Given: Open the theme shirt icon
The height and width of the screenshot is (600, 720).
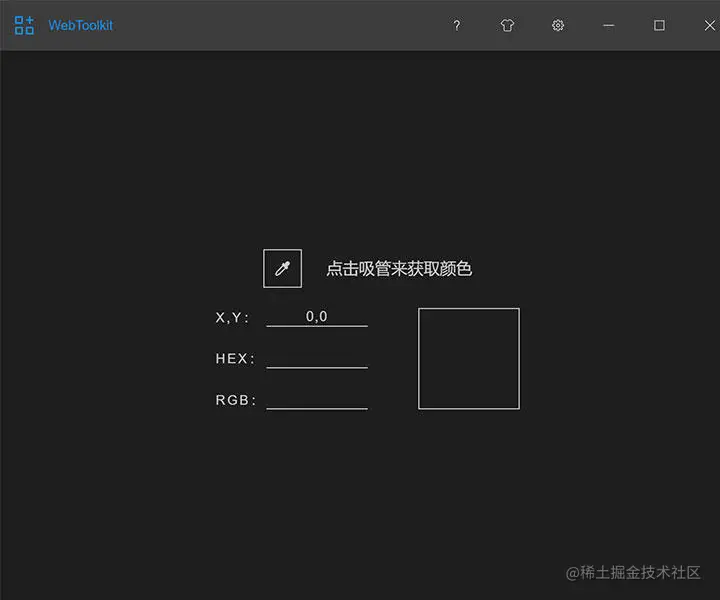Looking at the screenshot, I should [x=507, y=25].
